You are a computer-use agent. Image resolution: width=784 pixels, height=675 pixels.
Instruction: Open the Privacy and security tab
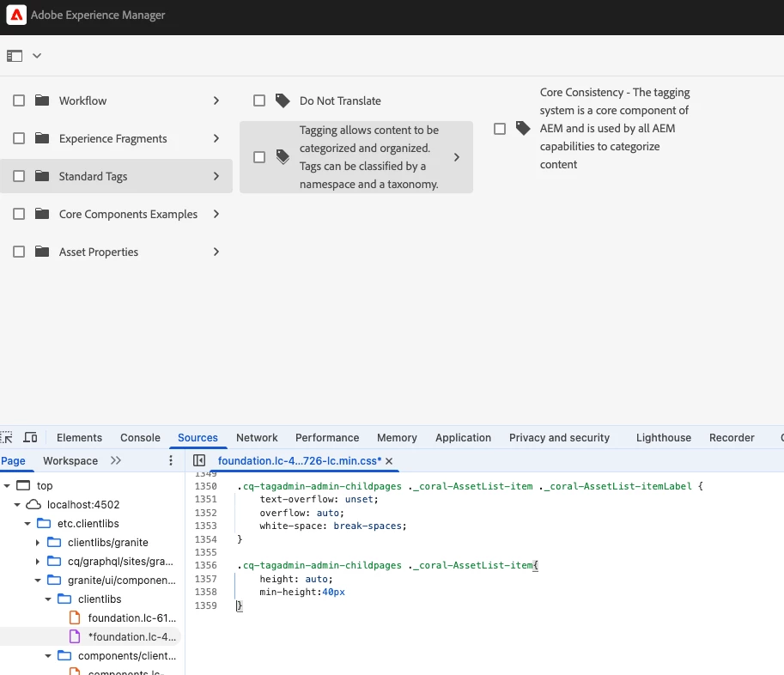tap(559, 437)
